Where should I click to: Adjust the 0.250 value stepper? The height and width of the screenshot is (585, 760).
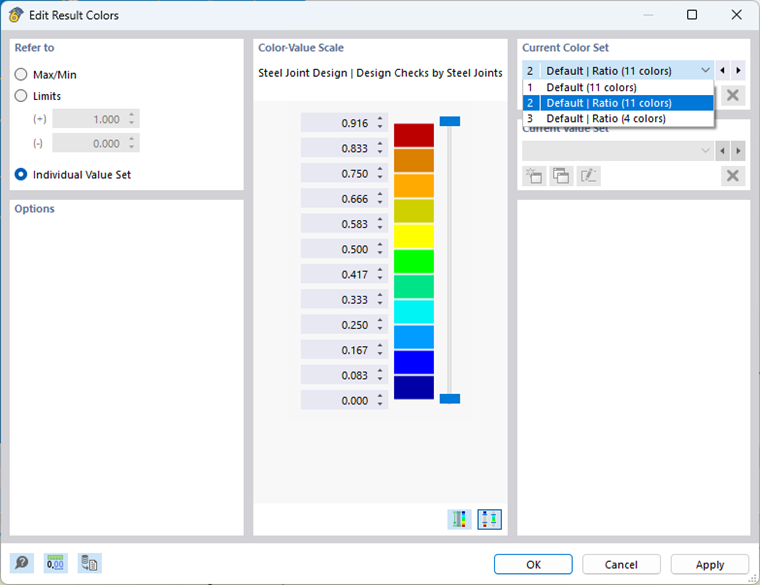[x=380, y=325]
